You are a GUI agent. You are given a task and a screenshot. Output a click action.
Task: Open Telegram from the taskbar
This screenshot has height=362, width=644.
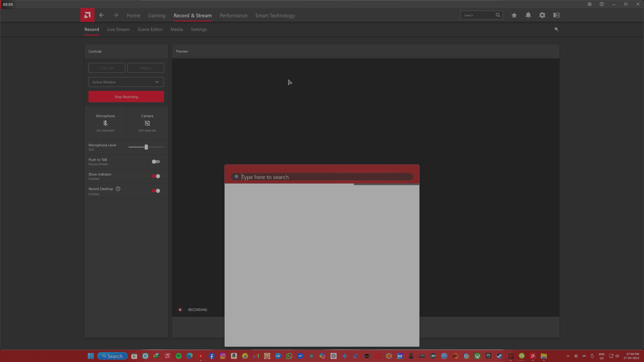click(278, 356)
